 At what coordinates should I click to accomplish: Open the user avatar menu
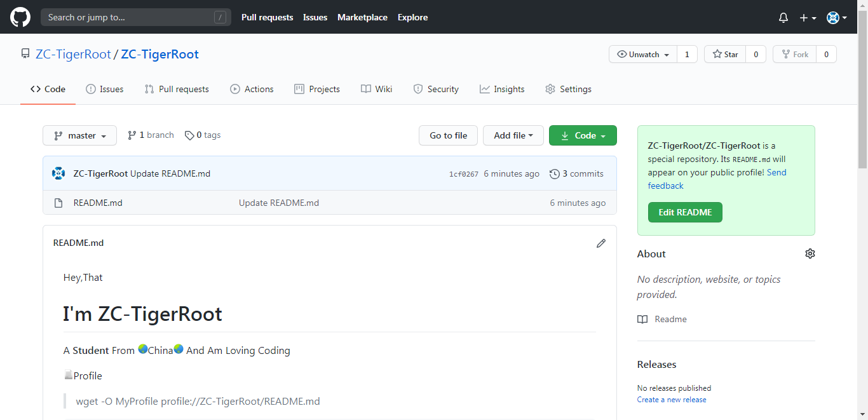coord(837,18)
